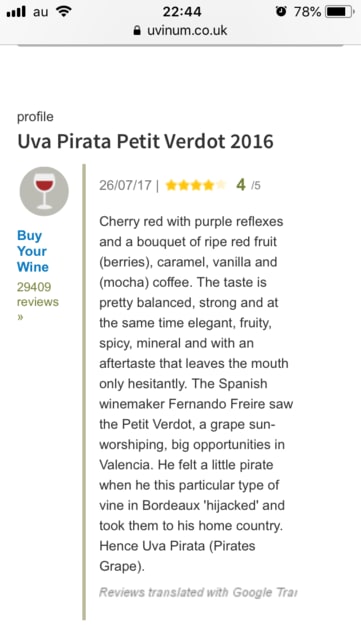Tap the fifth faded rating star
The image size is (361, 640).
(x=221, y=186)
